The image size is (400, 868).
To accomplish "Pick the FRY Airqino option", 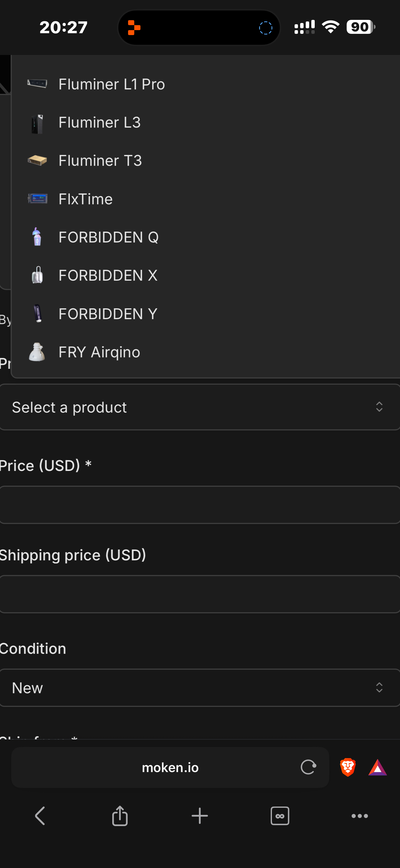I will click(x=99, y=352).
